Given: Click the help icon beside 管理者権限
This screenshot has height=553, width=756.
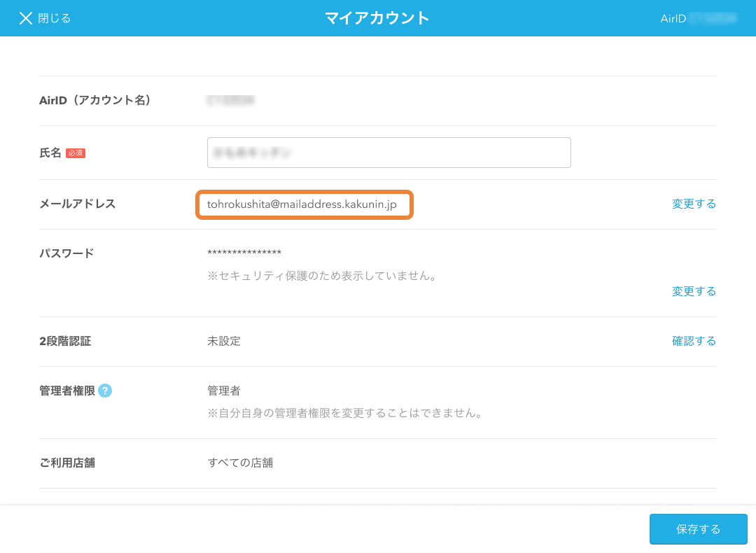Looking at the screenshot, I should click(105, 391).
